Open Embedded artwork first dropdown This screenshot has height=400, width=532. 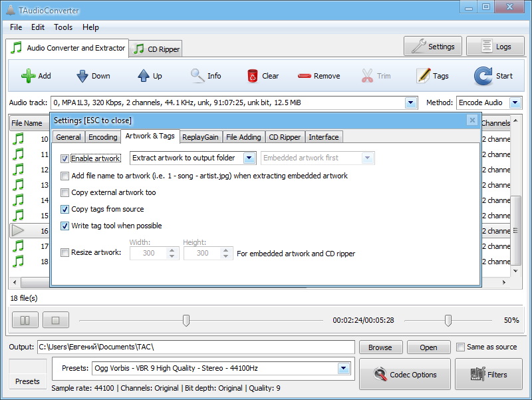(x=368, y=158)
